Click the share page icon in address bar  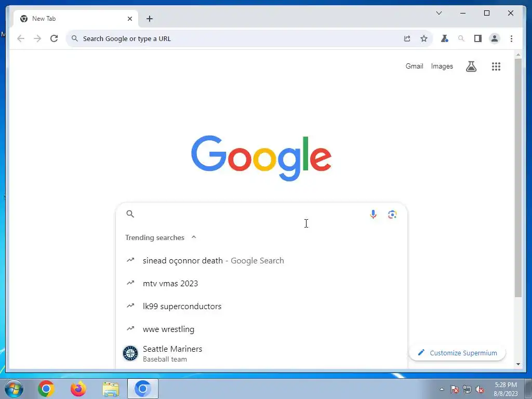407,38
